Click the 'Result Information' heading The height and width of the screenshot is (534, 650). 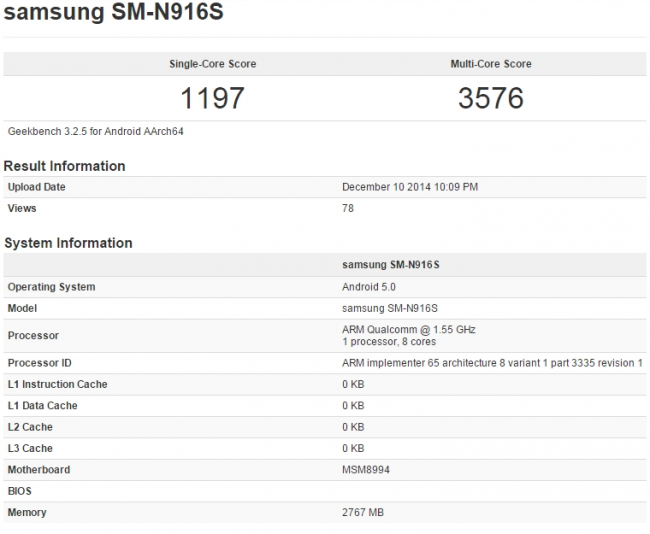click(x=64, y=166)
